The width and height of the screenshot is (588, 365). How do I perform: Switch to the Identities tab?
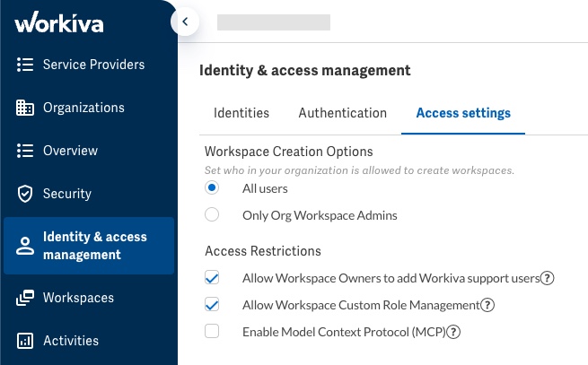tap(241, 113)
